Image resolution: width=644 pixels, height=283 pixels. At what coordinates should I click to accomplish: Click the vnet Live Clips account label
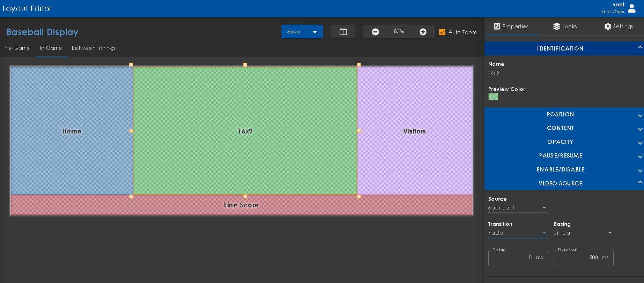613,8
